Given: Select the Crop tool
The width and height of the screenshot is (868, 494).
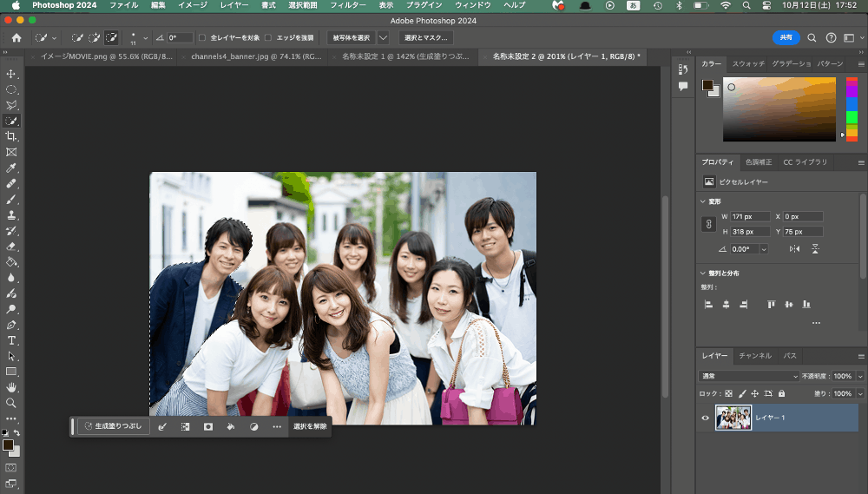Looking at the screenshot, I should pos(12,137).
